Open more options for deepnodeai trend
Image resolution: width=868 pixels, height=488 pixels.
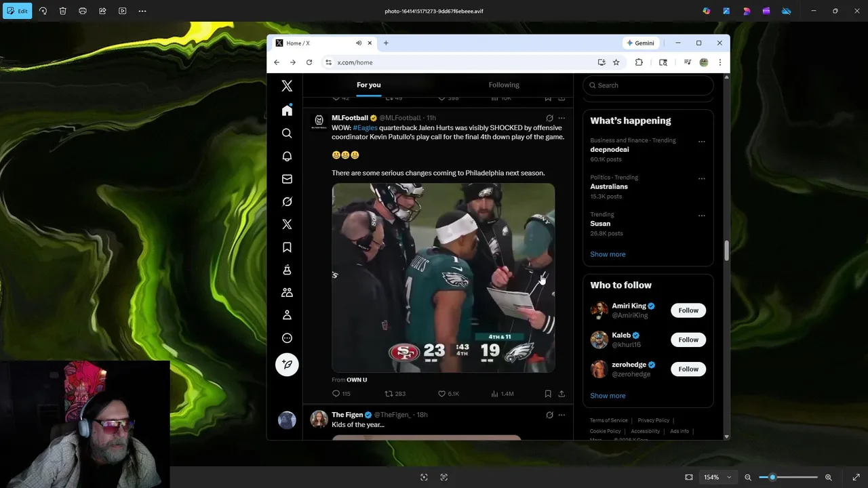(x=702, y=142)
